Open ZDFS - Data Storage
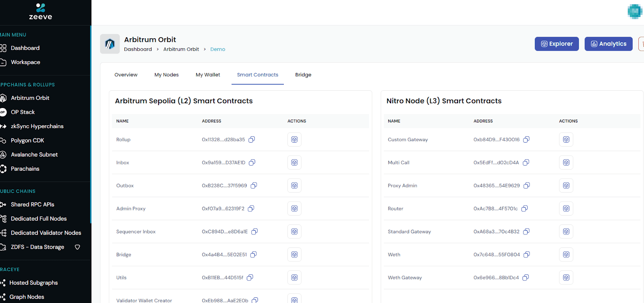The width and height of the screenshot is (644, 303). coord(37,247)
